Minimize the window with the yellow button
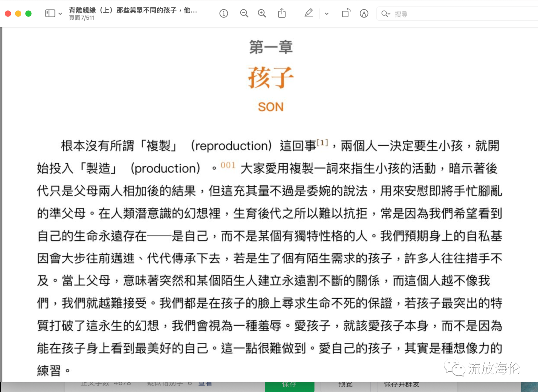Viewport: 538px width, 392px height. pos(18,14)
